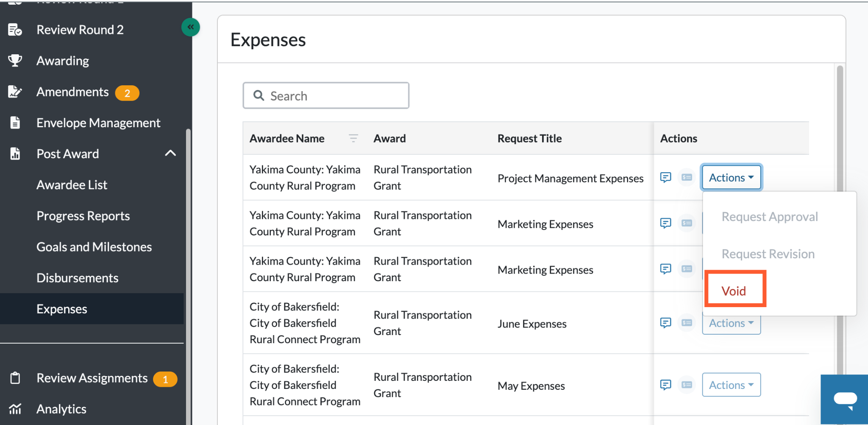The width and height of the screenshot is (868, 425).
Task: Choose Void from the Actions menu
Action: pyautogui.click(x=734, y=291)
